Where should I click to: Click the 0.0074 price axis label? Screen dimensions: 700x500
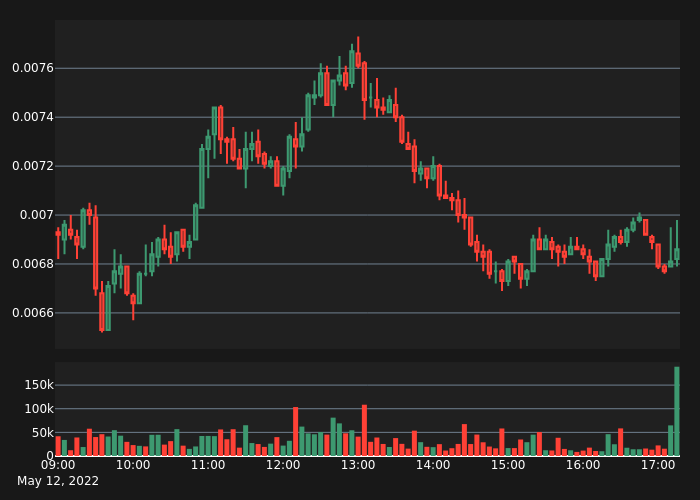(33, 117)
